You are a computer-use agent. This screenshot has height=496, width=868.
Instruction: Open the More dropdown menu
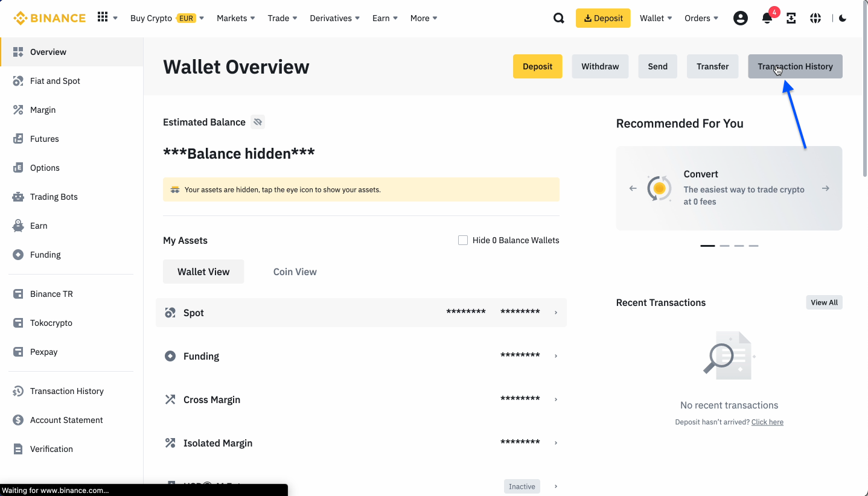pos(424,18)
